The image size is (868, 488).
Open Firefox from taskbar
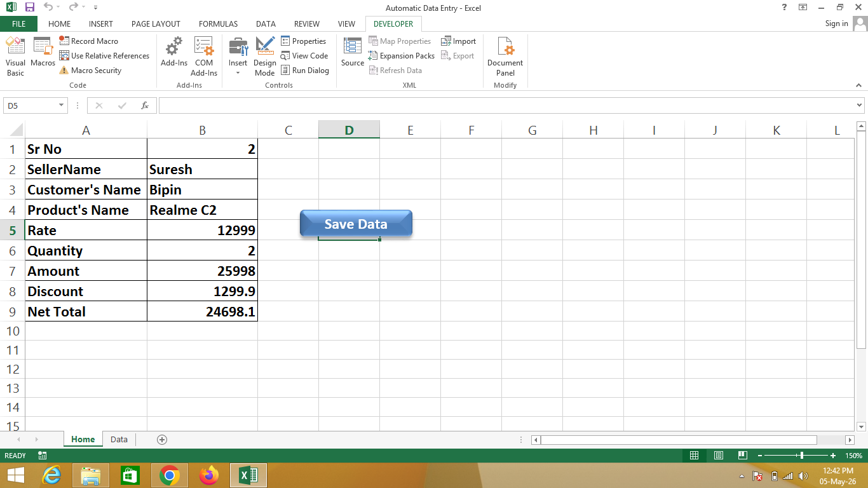click(x=208, y=475)
